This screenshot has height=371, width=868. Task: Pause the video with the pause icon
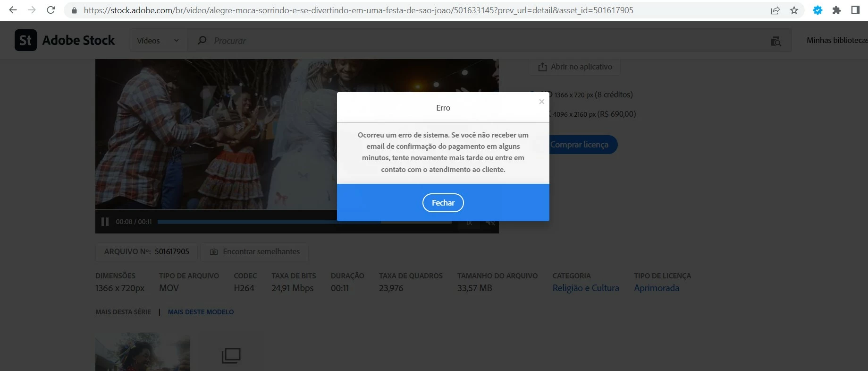click(x=105, y=222)
